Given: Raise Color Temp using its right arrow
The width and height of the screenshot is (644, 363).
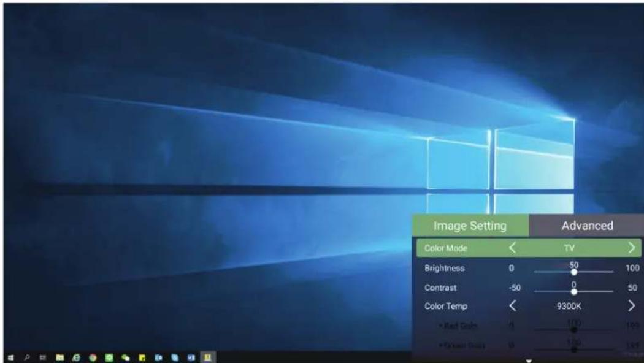Looking at the screenshot, I should [x=632, y=306].
